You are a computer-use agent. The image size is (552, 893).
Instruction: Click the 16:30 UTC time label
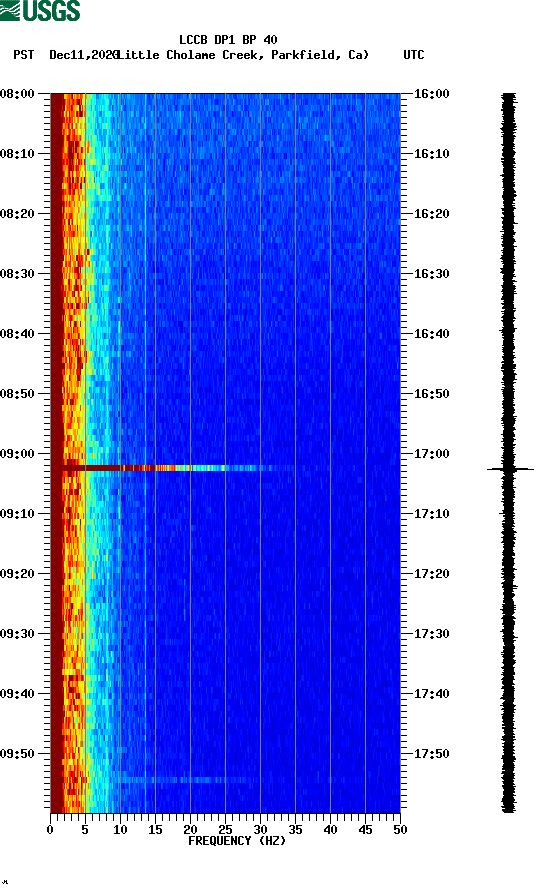431,274
